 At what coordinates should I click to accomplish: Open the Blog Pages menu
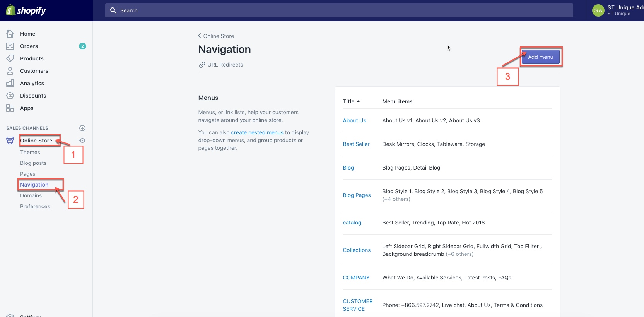coord(357,195)
